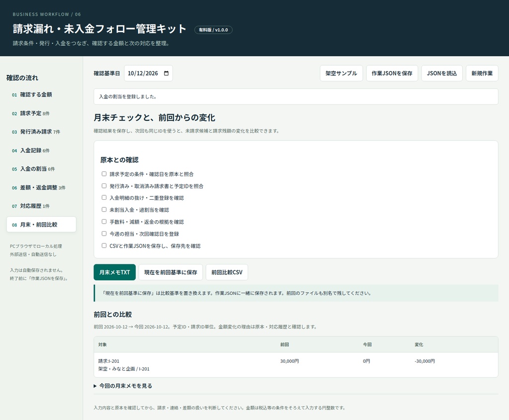The height and width of the screenshot is (420, 509).
Task: Click 現在を前回基準に保存 button
Action: [x=171, y=272]
